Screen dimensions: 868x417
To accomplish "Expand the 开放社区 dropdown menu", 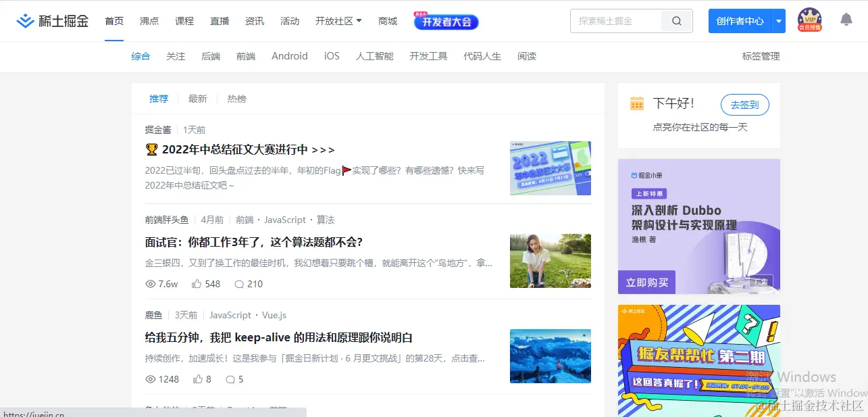I will click(x=338, y=21).
